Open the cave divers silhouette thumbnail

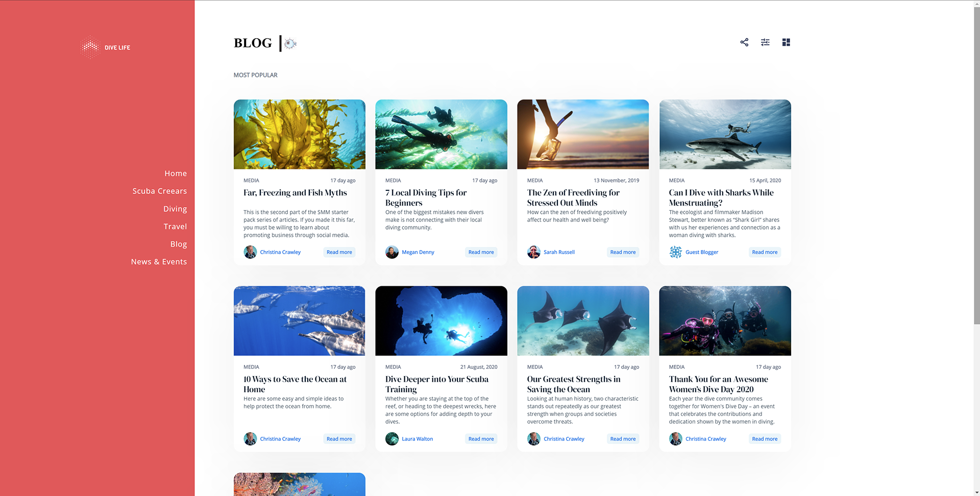coord(442,321)
